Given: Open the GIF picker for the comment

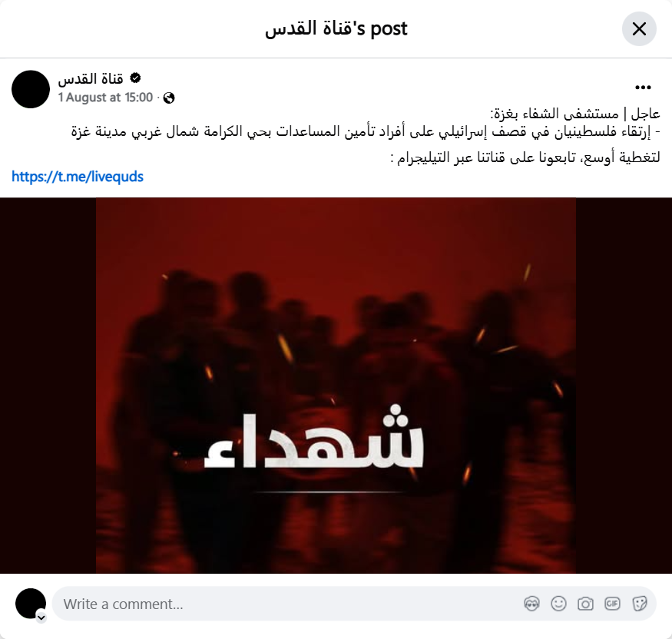Looking at the screenshot, I should (612, 604).
